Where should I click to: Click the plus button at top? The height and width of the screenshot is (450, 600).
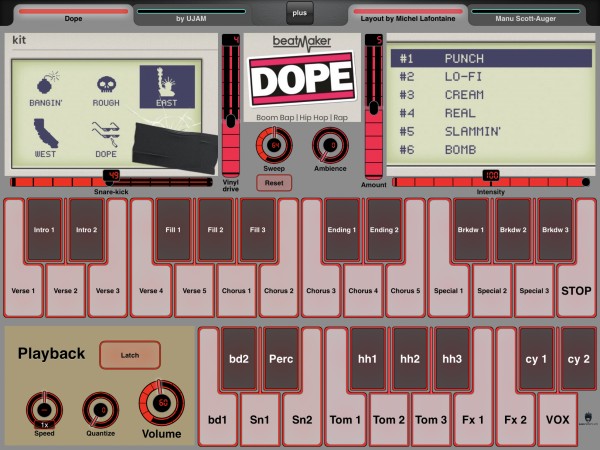[300, 13]
